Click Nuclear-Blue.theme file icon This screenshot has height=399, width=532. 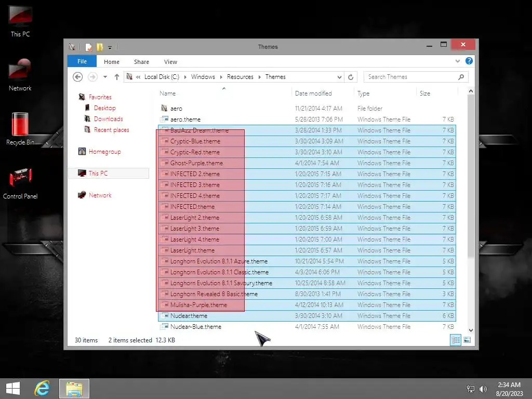[x=165, y=326]
